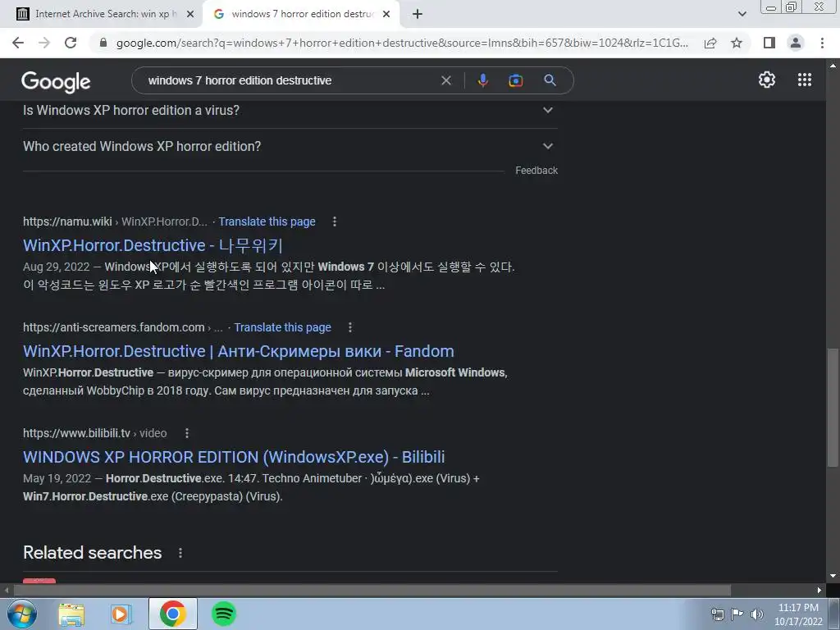This screenshot has width=840, height=630.
Task: Open Action Center flag icon
Action: (x=737, y=614)
